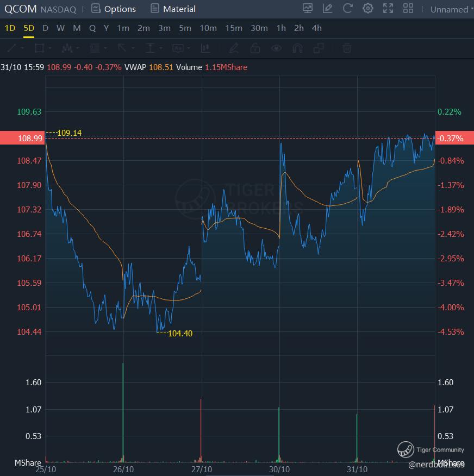Select the 15m interval
The width and height of the screenshot is (474, 476).
point(234,28)
